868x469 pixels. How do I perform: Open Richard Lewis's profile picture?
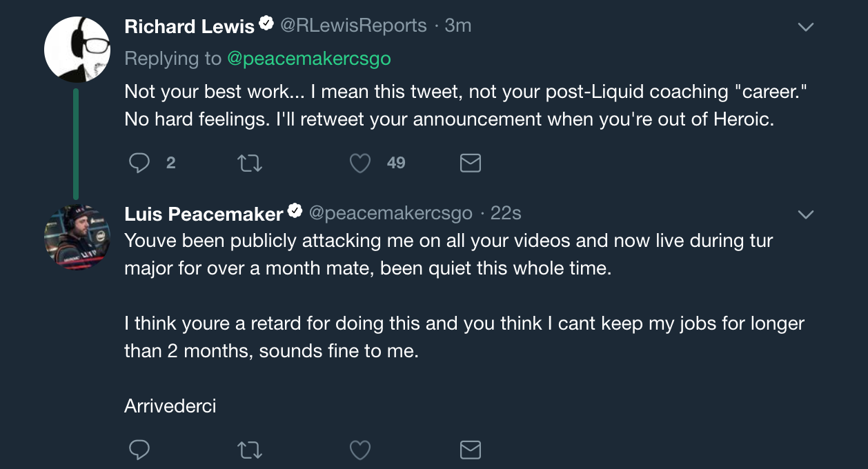pos(77,50)
